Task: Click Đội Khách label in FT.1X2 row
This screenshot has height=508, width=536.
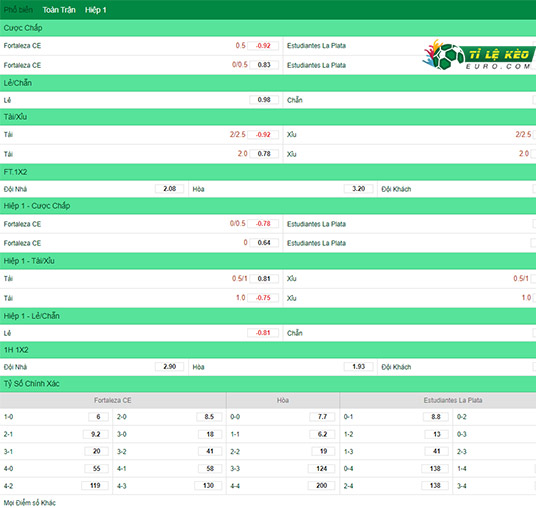Action: 396,189
